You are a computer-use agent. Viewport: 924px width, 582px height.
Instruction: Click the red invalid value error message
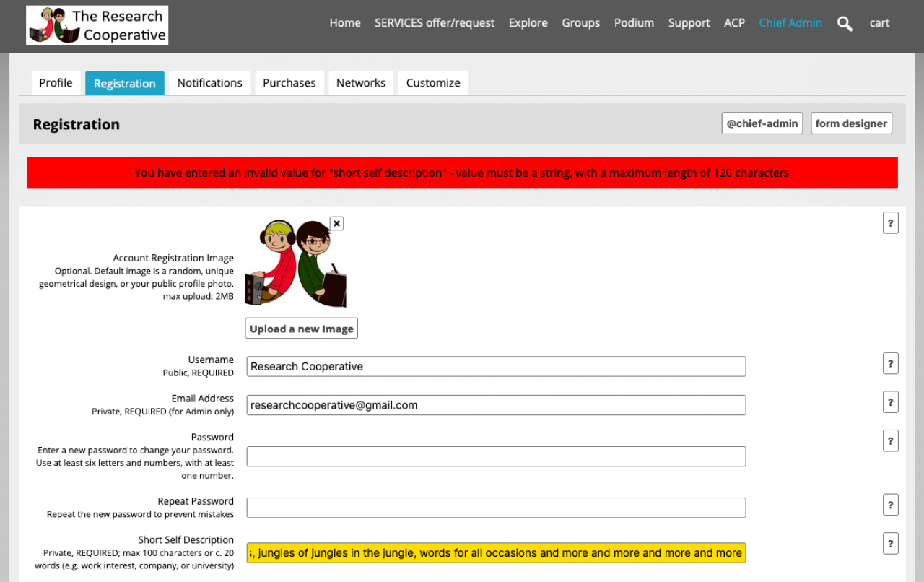tap(462, 173)
